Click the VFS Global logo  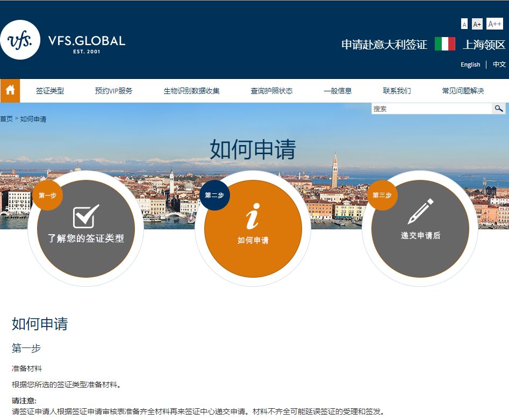tap(63, 40)
